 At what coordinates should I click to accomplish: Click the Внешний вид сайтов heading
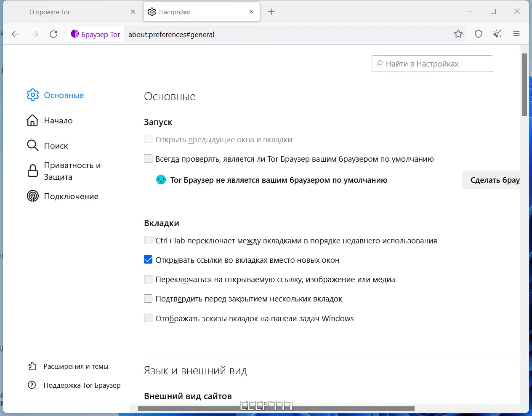pos(188,396)
